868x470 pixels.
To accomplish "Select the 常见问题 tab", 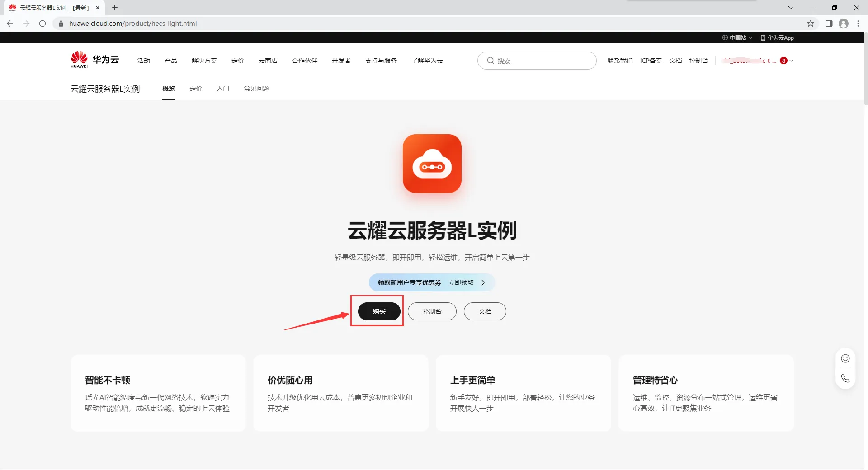I will [256, 89].
